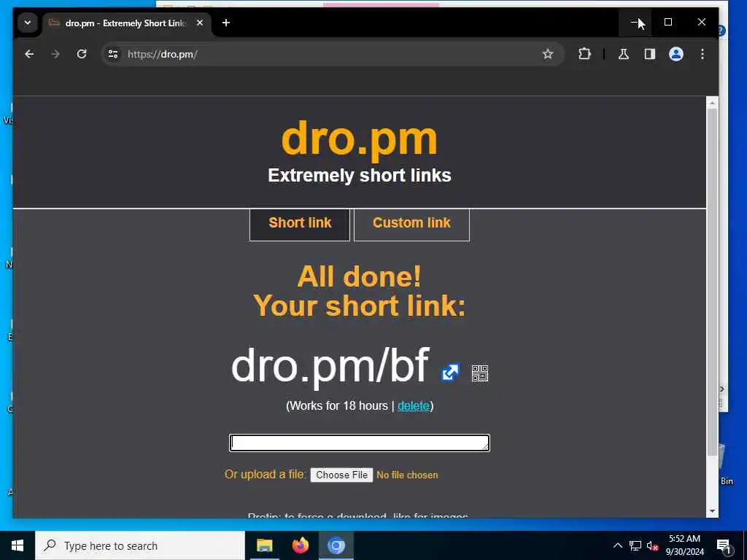The image size is (747, 560).
Task: Open the Chrome profile avatar
Action: tap(676, 54)
